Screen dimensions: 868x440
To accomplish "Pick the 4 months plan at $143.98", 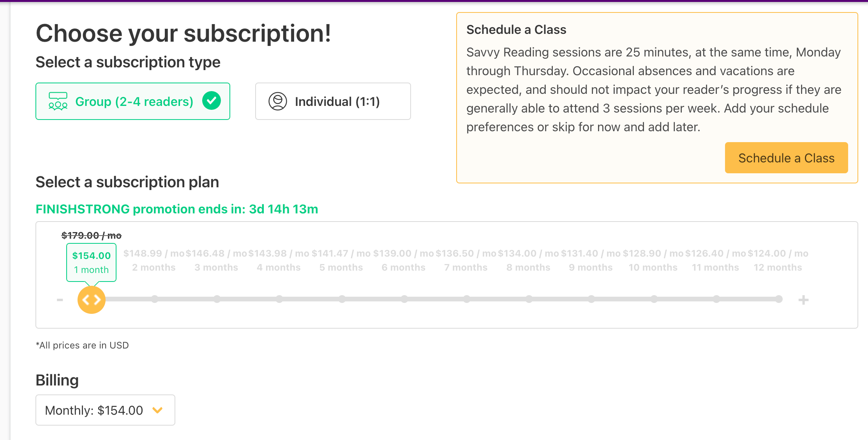I will 279,260.
